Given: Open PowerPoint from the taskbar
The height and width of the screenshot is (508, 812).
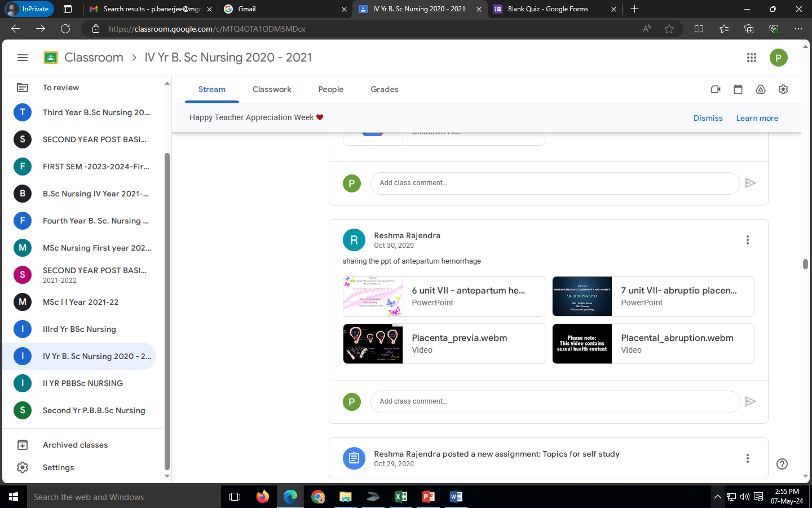Looking at the screenshot, I should point(429,497).
